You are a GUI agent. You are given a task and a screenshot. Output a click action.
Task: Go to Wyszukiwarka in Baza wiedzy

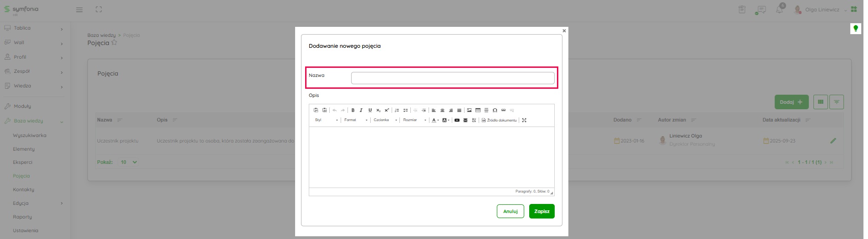(30, 136)
